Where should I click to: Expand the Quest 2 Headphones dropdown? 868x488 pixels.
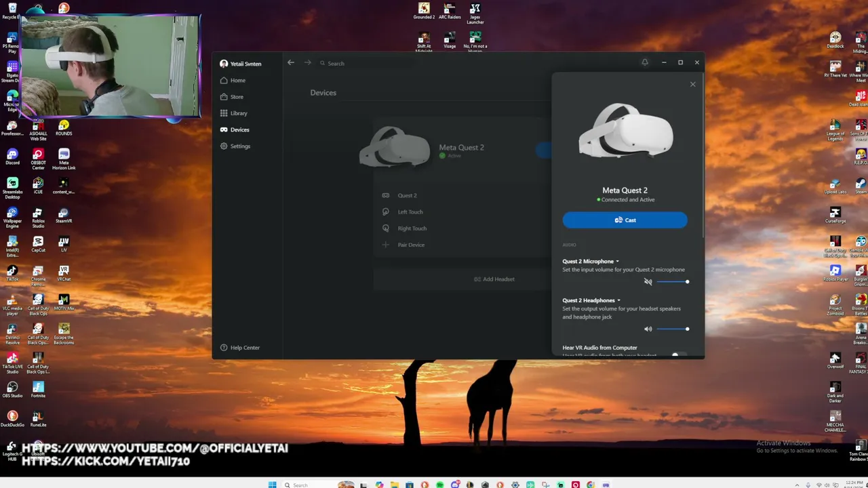pos(591,300)
